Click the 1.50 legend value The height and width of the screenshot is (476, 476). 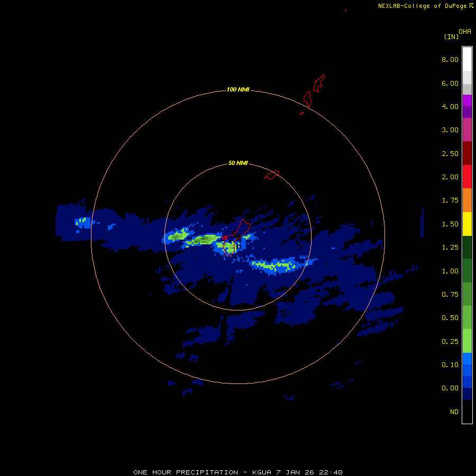coord(450,224)
